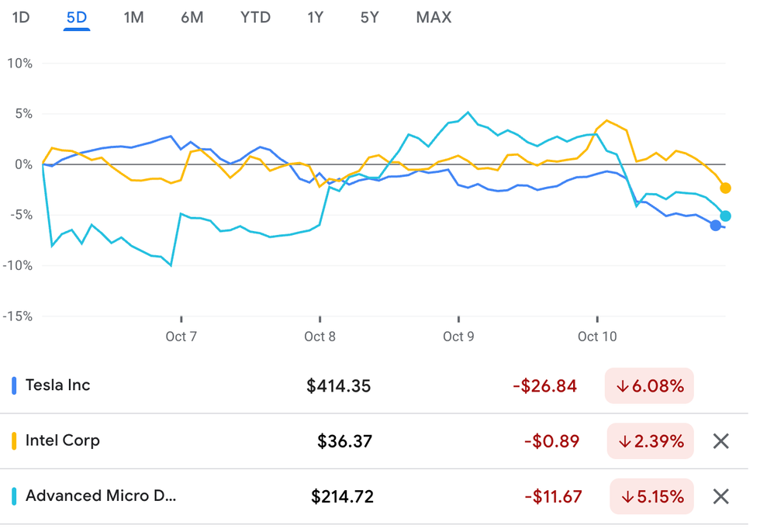This screenshot has height=532, width=760.
Task: Select the 5D time range tab
Action: point(77,17)
